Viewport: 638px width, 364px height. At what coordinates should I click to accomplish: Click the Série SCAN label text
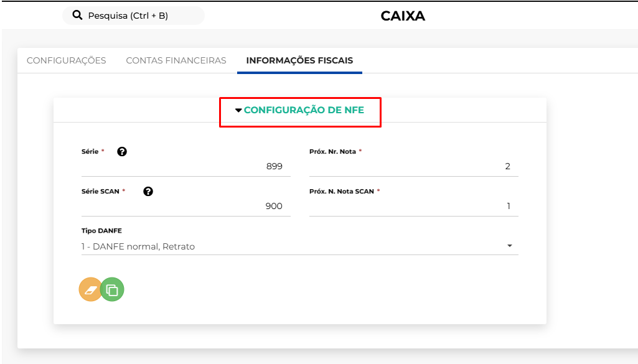[x=100, y=191]
